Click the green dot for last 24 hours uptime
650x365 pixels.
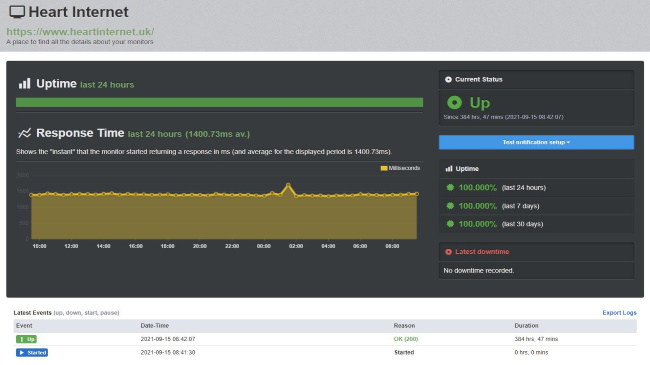(450, 187)
